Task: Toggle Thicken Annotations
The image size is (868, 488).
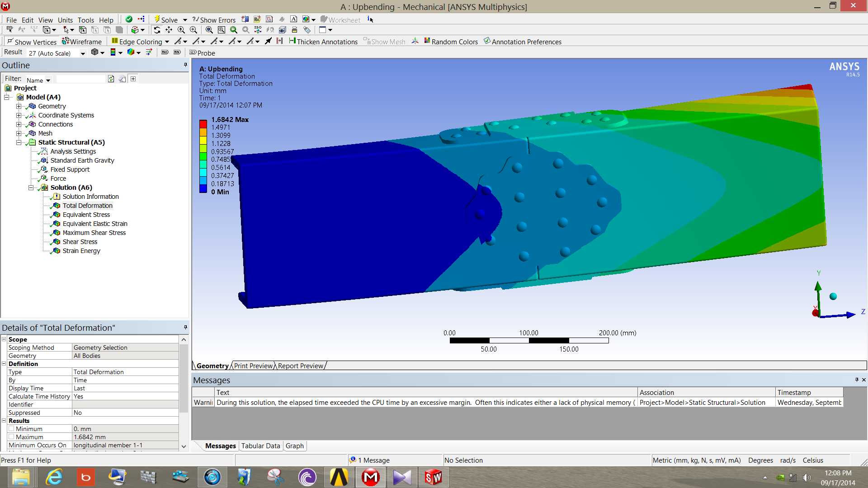Action: point(323,42)
